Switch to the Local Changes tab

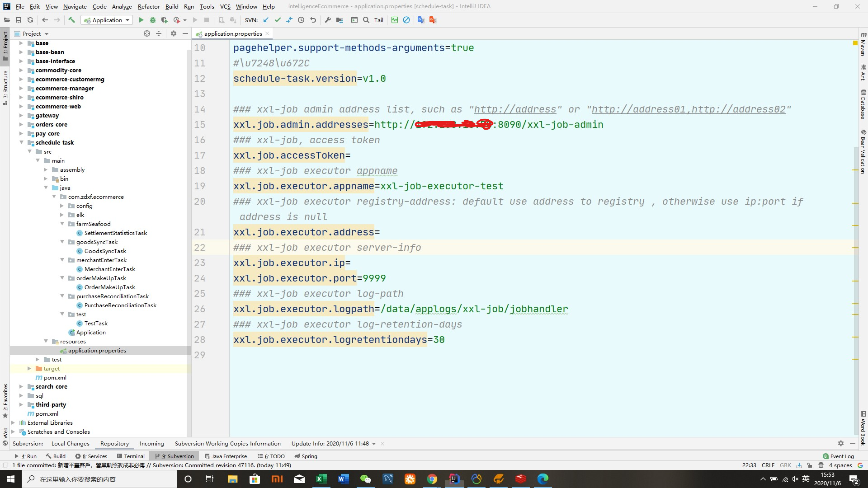click(x=71, y=444)
